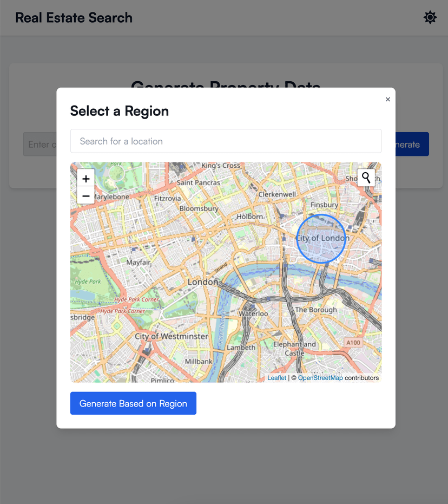Select the blue circle region marker
Viewport: 448px width, 504px height.
(x=321, y=239)
